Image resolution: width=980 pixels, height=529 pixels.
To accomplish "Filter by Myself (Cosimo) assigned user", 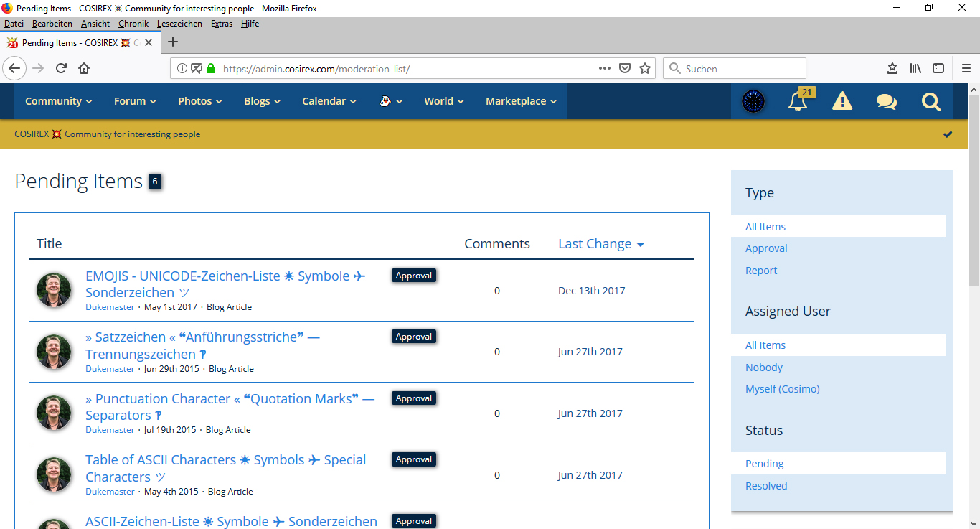I will tap(782, 389).
